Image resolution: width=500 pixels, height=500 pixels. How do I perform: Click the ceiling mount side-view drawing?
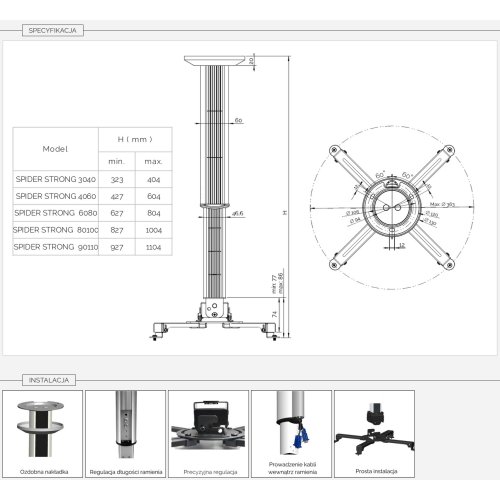tap(220, 197)
